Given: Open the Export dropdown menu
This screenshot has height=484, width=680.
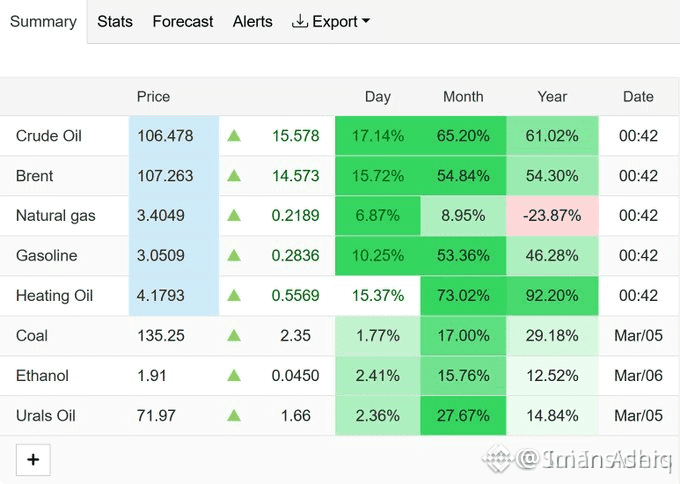Looking at the screenshot, I should 331,21.
